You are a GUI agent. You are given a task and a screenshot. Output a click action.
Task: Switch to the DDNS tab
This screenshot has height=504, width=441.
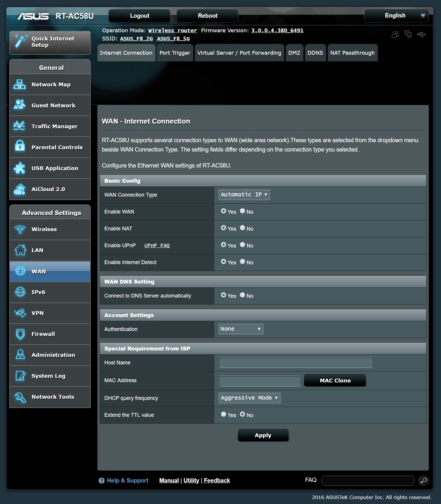click(x=315, y=53)
